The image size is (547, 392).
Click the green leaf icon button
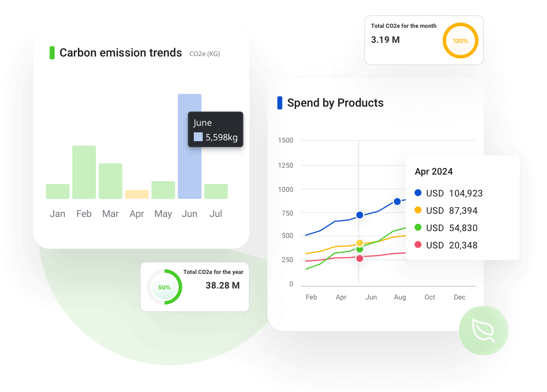[x=483, y=330]
